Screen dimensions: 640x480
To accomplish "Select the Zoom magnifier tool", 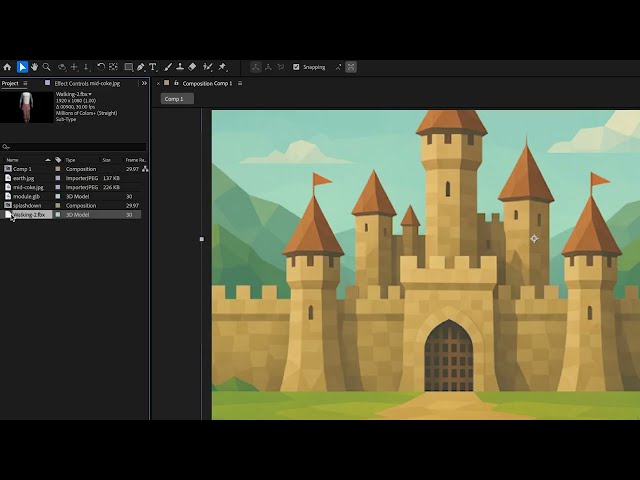I will [x=47, y=67].
